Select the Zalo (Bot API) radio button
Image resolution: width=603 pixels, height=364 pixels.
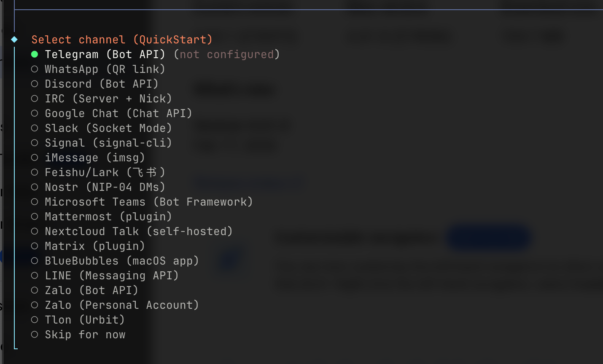tap(35, 290)
